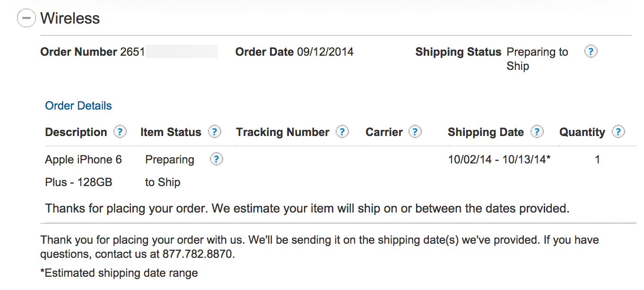The image size is (644, 290).
Task: Click the Apple iPhone 6 Plus description
Action: coord(83,171)
